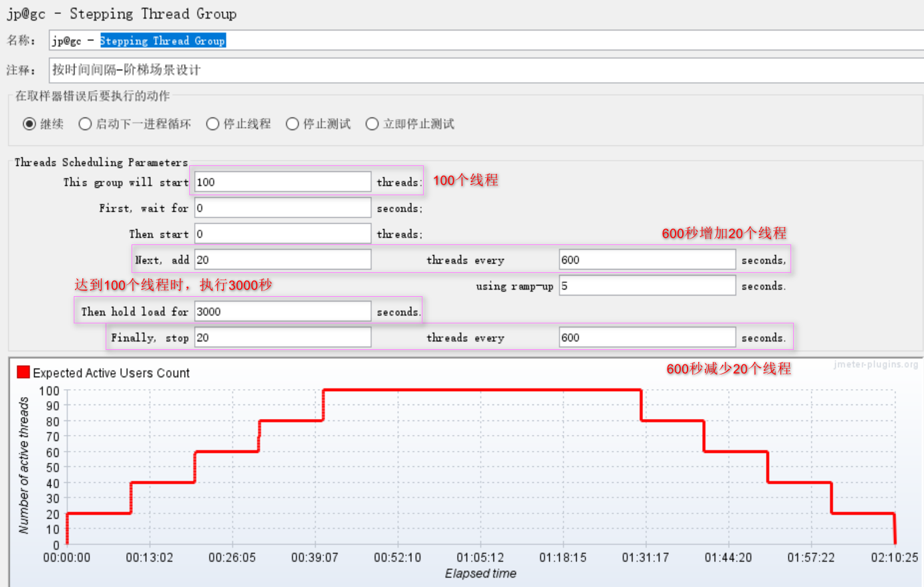Click the 注释 comment input field

486,70
